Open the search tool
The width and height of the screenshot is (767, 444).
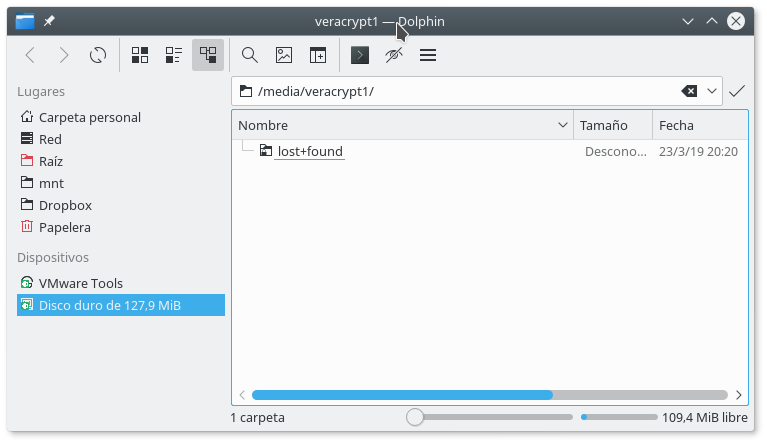point(250,56)
